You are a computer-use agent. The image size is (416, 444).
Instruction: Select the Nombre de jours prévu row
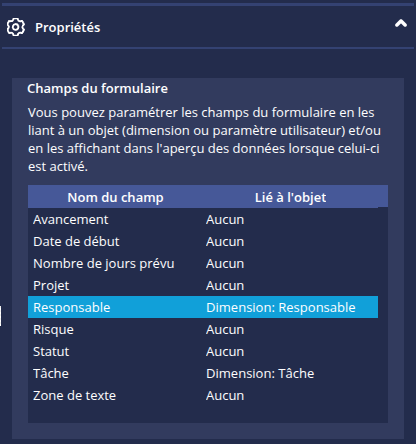tap(203, 264)
